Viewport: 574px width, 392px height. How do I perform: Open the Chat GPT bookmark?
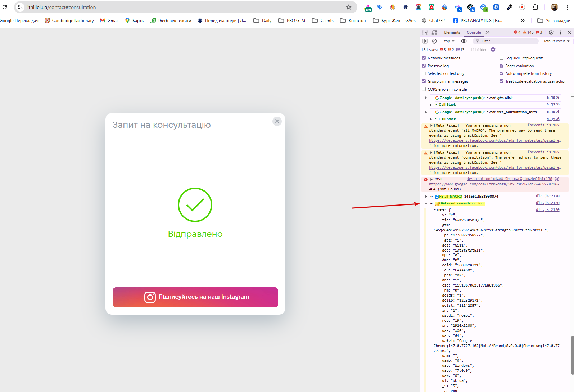click(x=434, y=21)
